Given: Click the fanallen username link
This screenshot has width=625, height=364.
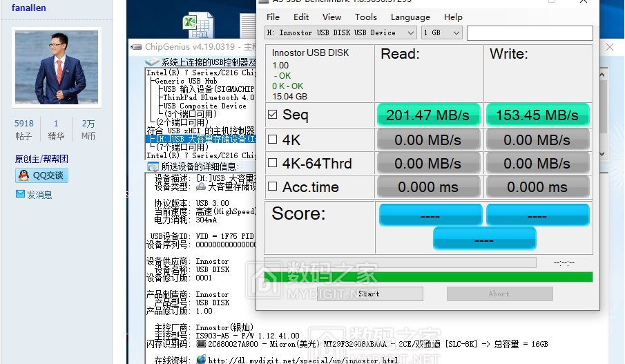Looking at the screenshot, I should pyautogui.click(x=29, y=8).
